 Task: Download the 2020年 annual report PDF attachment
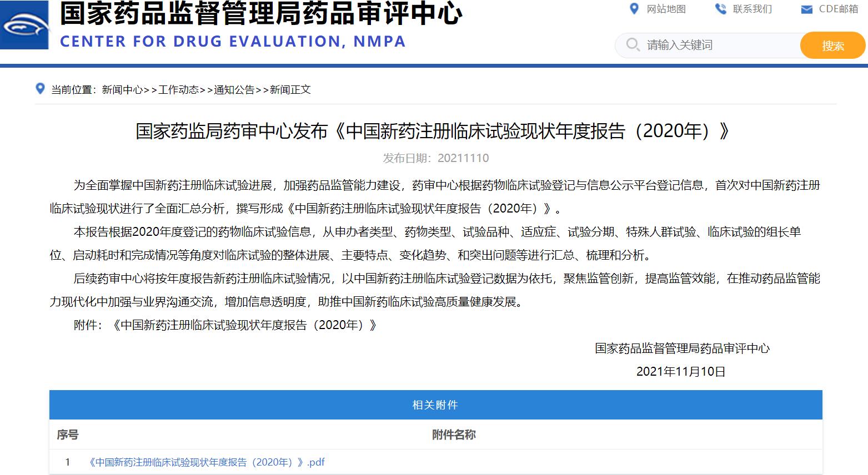207,462
